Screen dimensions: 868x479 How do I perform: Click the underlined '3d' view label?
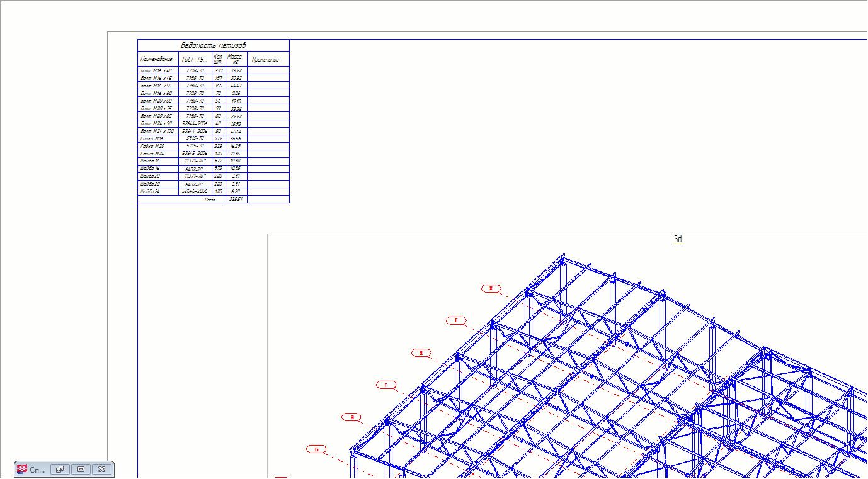click(x=678, y=240)
